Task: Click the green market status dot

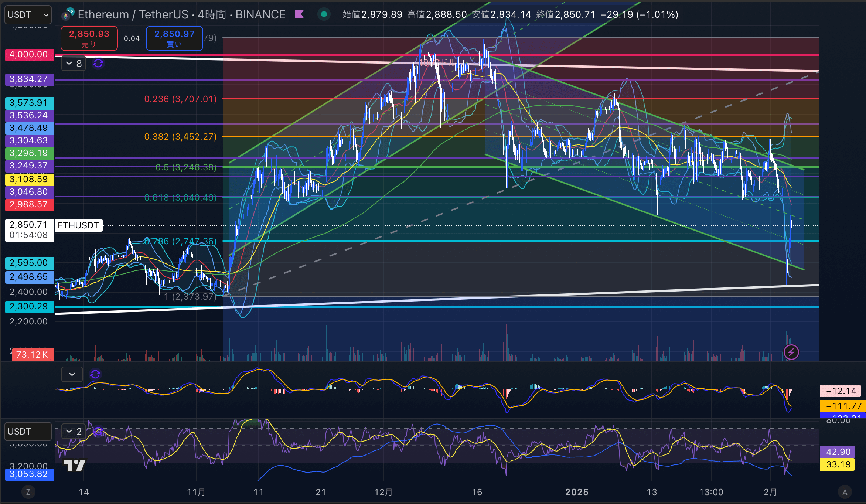Action: 324,14
